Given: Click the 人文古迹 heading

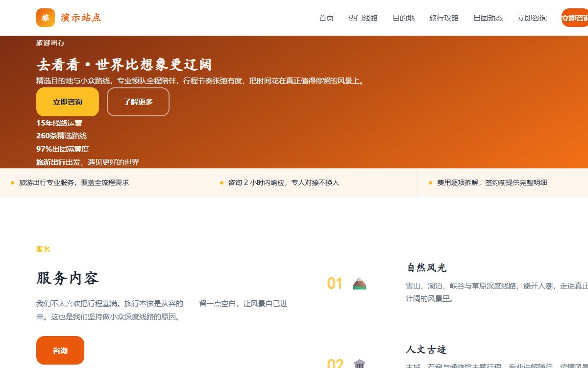Looking at the screenshot, I should pyautogui.click(x=426, y=350).
